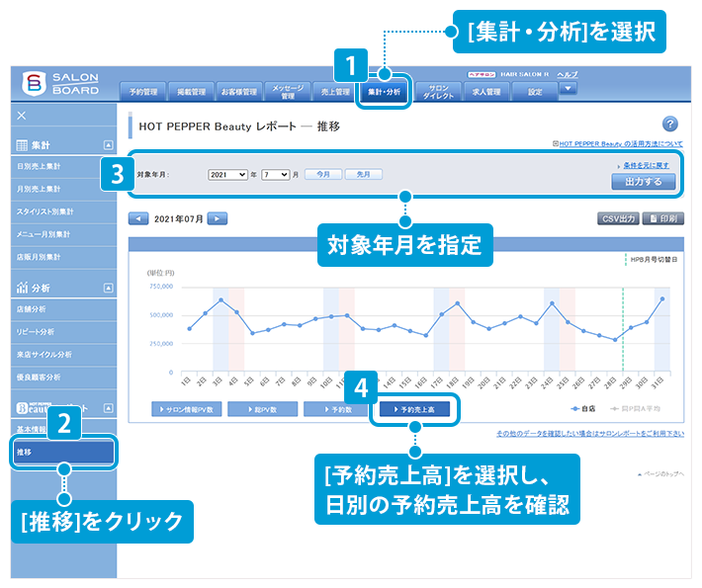This screenshot has height=588, width=702.
Task: Show the サロン情報PV数 chart
Action: pos(187,408)
